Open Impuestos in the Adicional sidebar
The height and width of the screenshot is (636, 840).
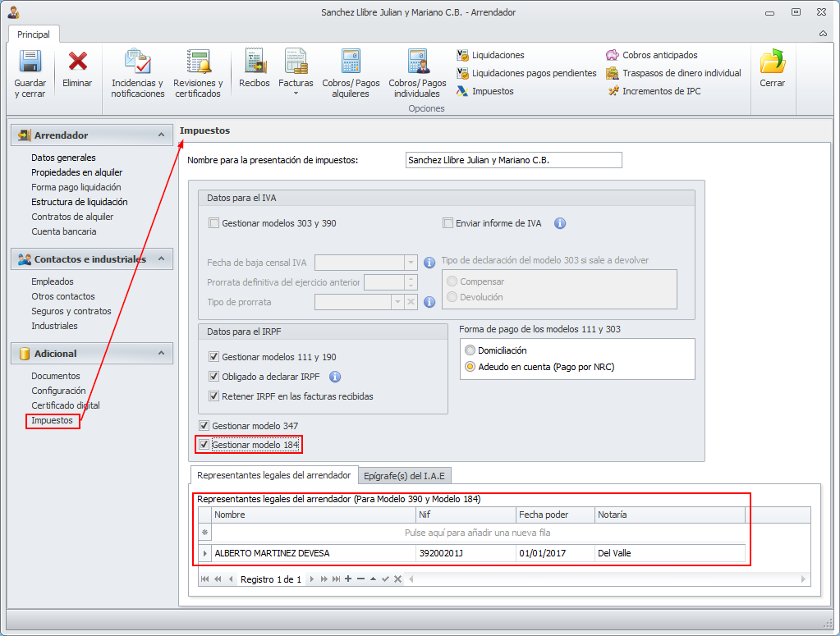click(52, 421)
